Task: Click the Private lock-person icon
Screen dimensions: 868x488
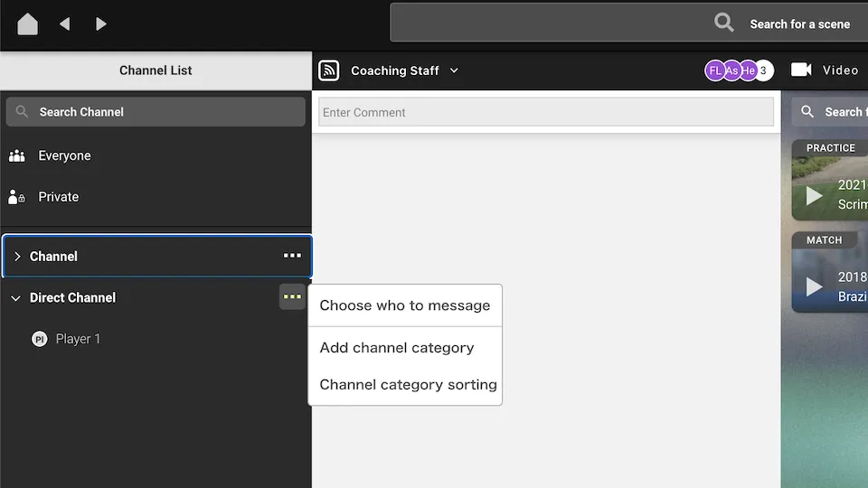Action: click(x=16, y=196)
